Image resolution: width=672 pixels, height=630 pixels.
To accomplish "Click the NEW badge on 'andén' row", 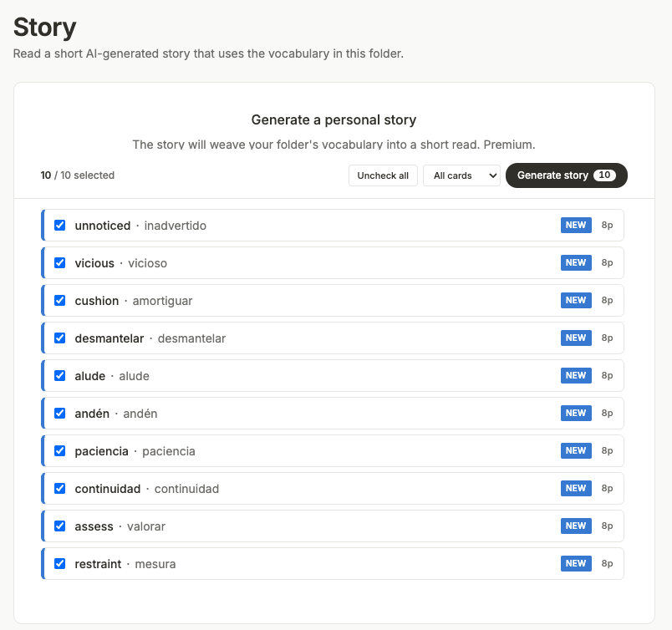I will pyautogui.click(x=576, y=413).
